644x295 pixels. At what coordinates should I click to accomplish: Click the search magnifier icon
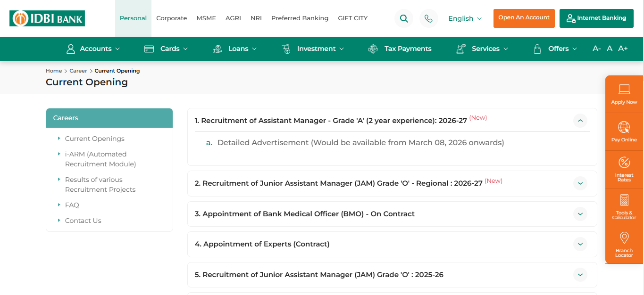pos(403,18)
